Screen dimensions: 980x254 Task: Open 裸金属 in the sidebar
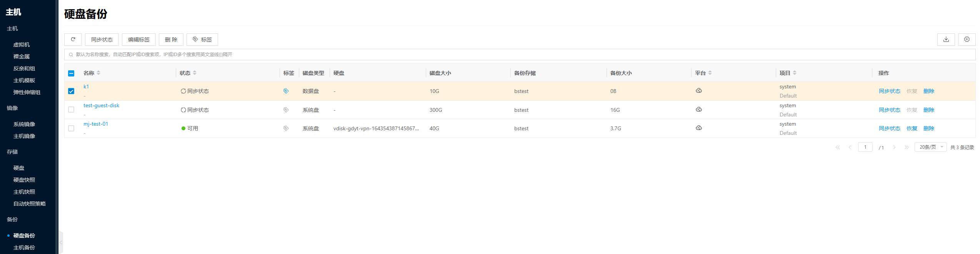click(x=22, y=56)
